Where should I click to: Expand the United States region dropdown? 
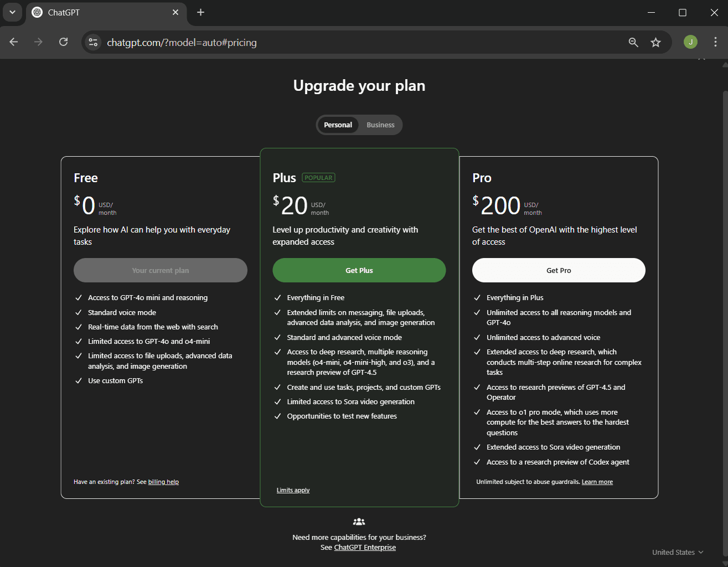tap(678, 552)
